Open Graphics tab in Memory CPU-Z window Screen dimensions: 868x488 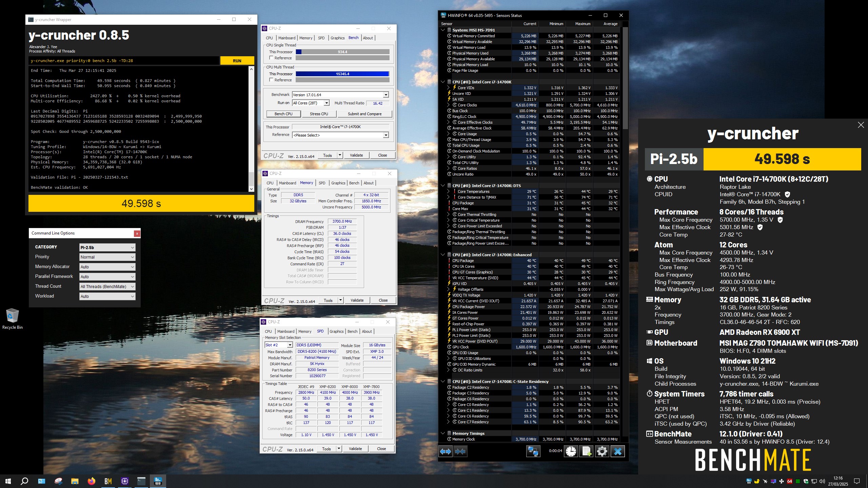pyautogui.click(x=338, y=183)
